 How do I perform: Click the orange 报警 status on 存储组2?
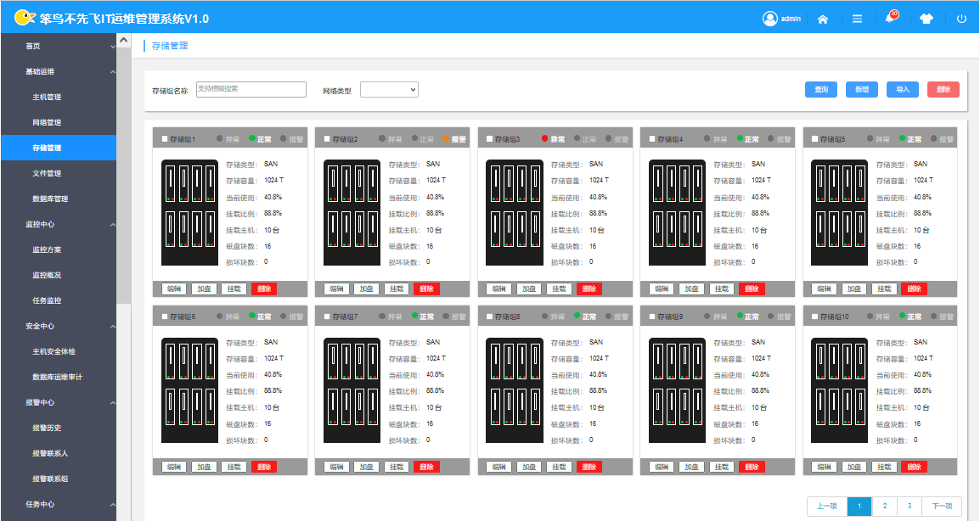(x=454, y=139)
